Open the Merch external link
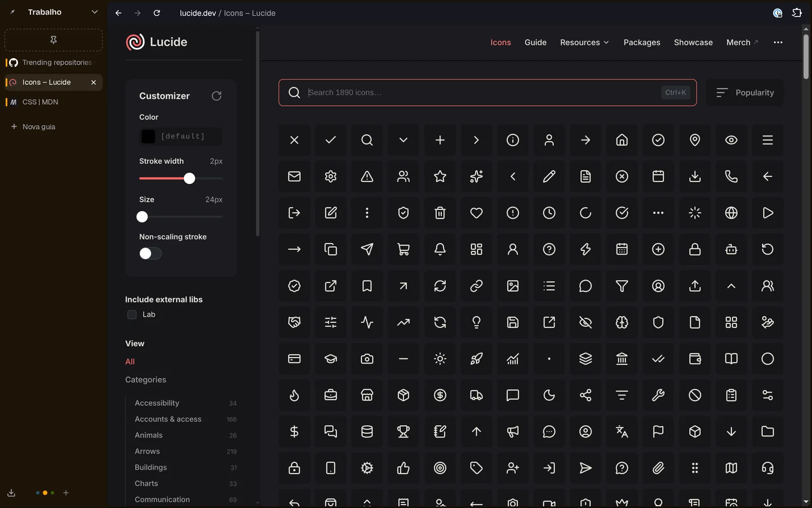Viewport: 812px width, 508px height. click(742, 42)
